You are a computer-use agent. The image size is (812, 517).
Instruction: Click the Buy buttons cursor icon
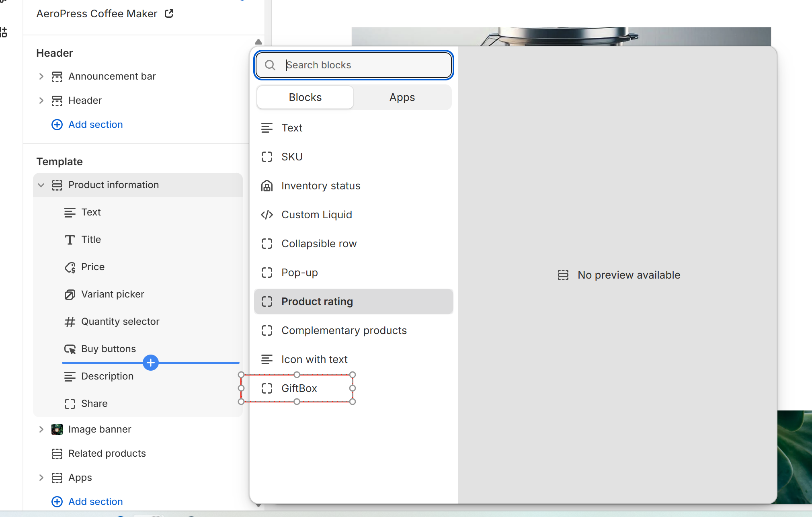[70, 349]
